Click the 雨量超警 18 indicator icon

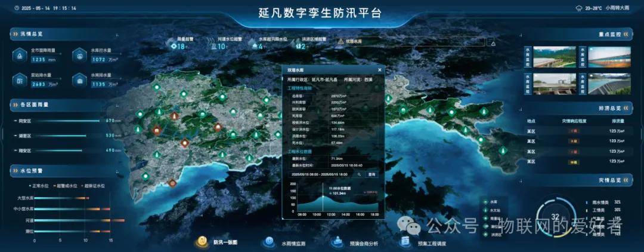pyautogui.click(x=174, y=47)
